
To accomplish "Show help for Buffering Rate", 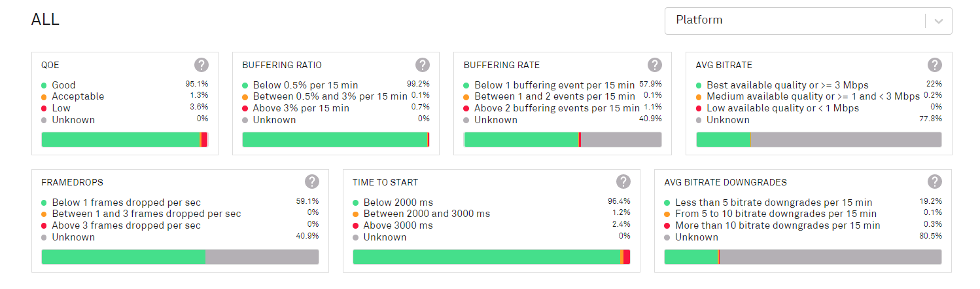I will (x=655, y=65).
